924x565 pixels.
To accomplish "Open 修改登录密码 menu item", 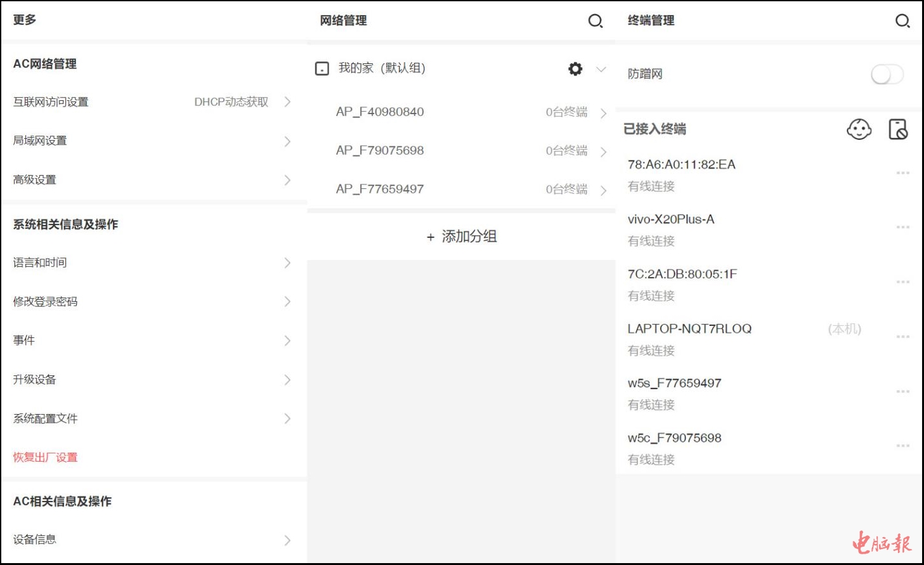I will [x=152, y=301].
